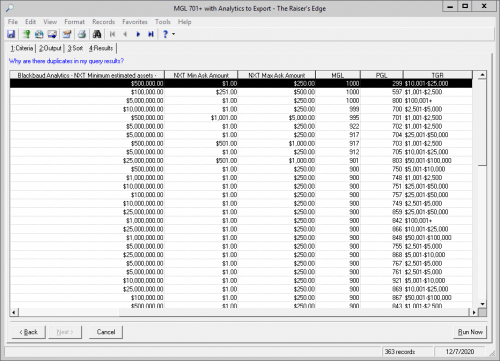500x361 pixels.
Task: Go to last record arrow
Action: 151,34
